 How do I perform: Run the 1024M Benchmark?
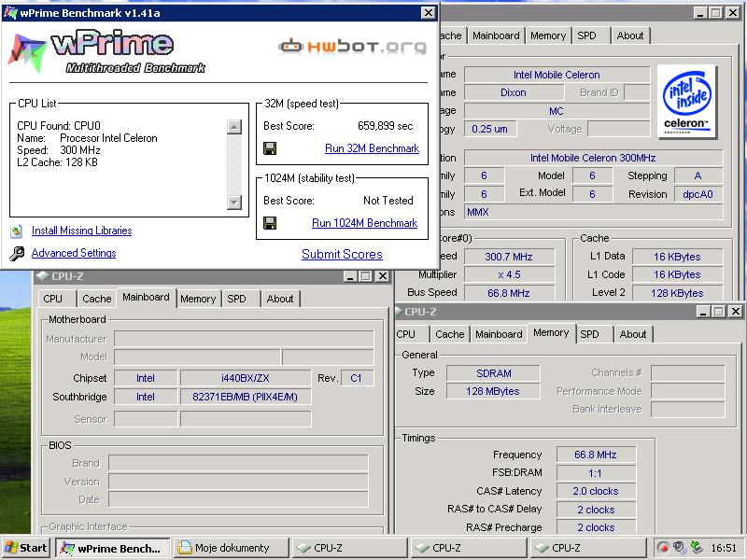click(x=364, y=223)
